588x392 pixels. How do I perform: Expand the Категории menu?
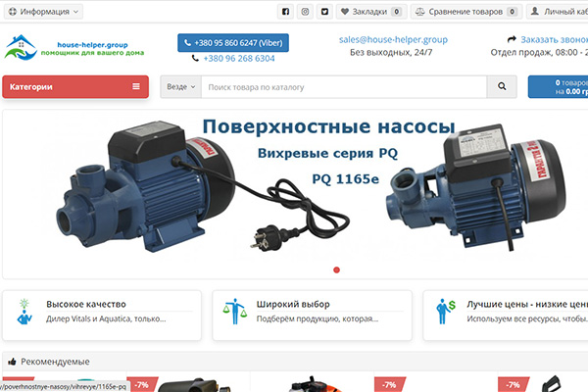[74, 87]
